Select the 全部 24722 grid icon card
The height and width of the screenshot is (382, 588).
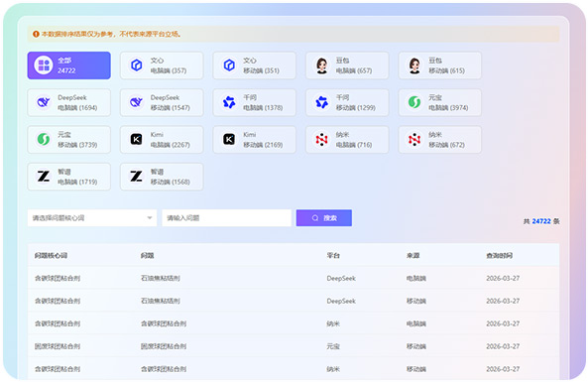pos(44,65)
